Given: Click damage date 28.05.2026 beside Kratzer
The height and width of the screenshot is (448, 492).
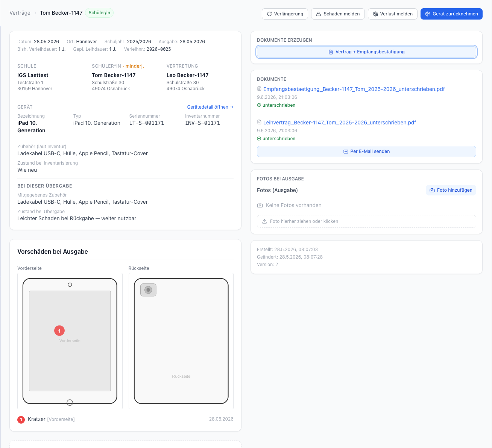Looking at the screenshot, I should [x=221, y=419].
